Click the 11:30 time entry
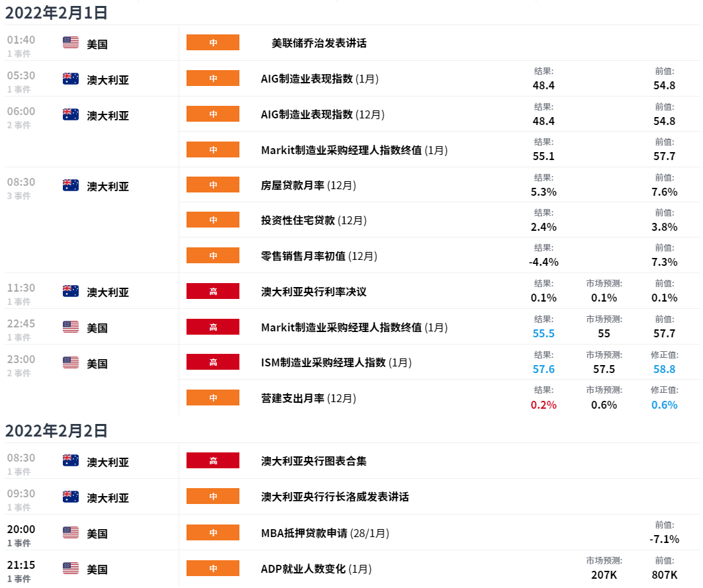This screenshot has height=588, width=703. (x=21, y=288)
